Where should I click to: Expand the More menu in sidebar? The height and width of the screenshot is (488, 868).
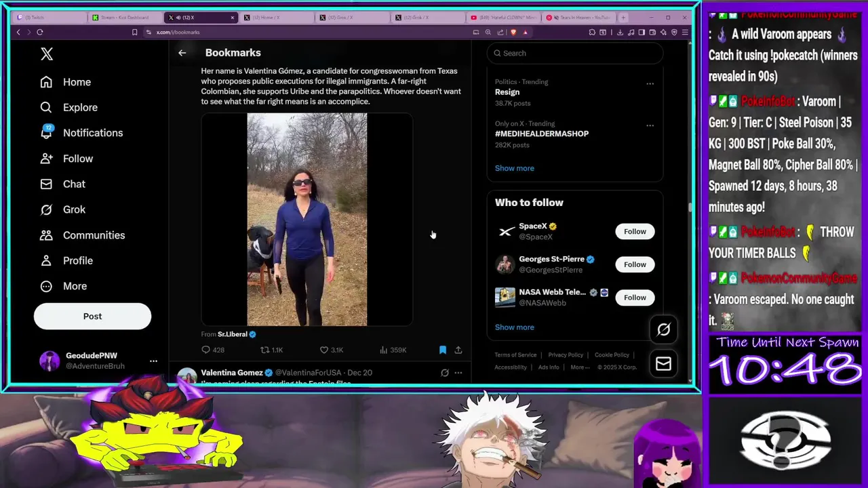63,286
